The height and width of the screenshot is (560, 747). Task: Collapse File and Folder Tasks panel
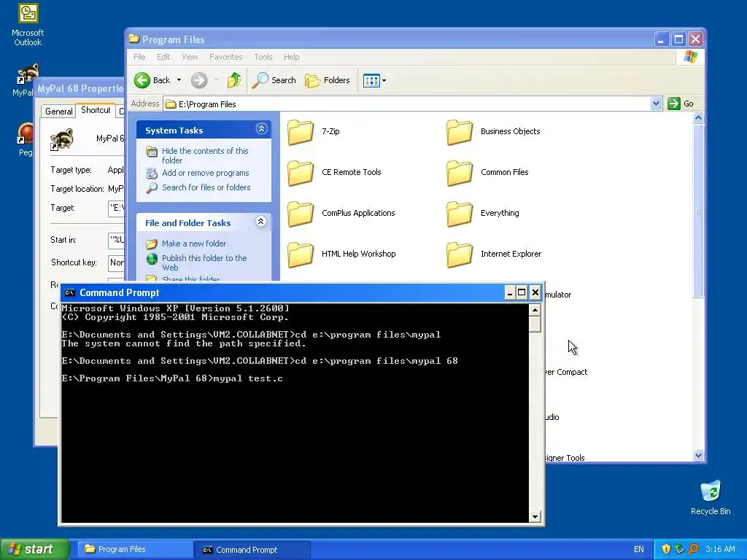pos(261,222)
